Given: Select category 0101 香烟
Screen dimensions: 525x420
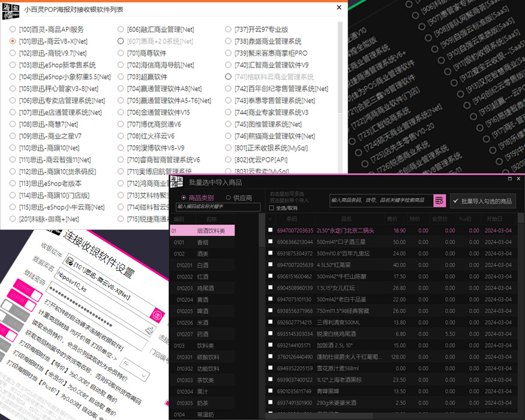Looking at the screenshot, I should (x=202, y=242).
